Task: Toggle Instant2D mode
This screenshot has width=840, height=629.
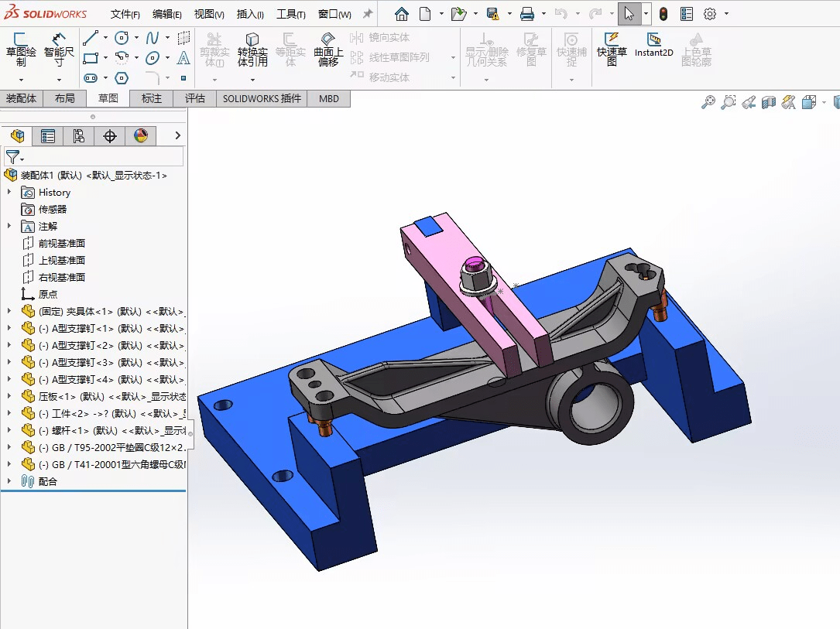Action: pyautogui.click(x=653, y=45)
